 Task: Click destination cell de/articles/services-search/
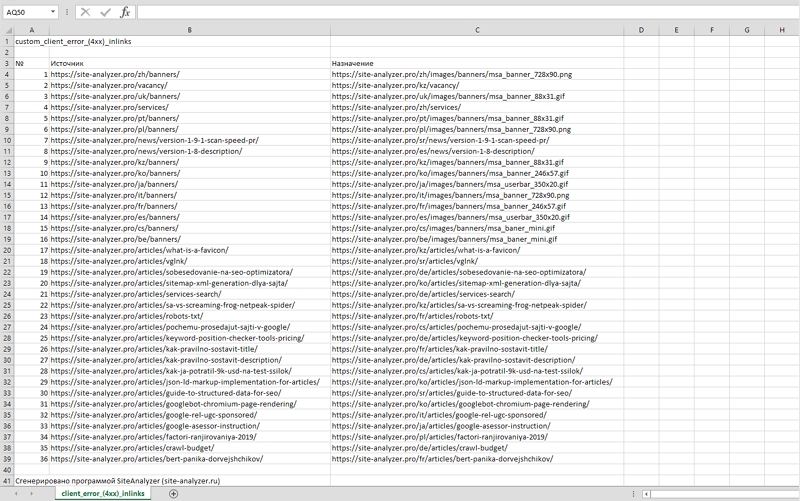[477, 294]
